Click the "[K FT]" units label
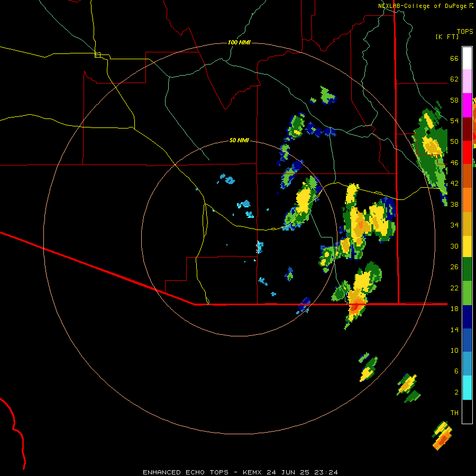 pos(447,37)
